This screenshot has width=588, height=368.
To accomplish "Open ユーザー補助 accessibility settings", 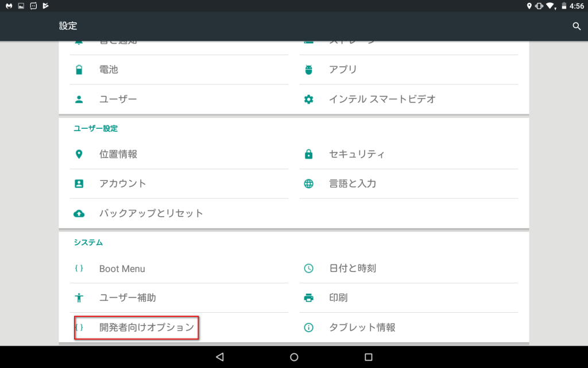I will coord(127,298).
